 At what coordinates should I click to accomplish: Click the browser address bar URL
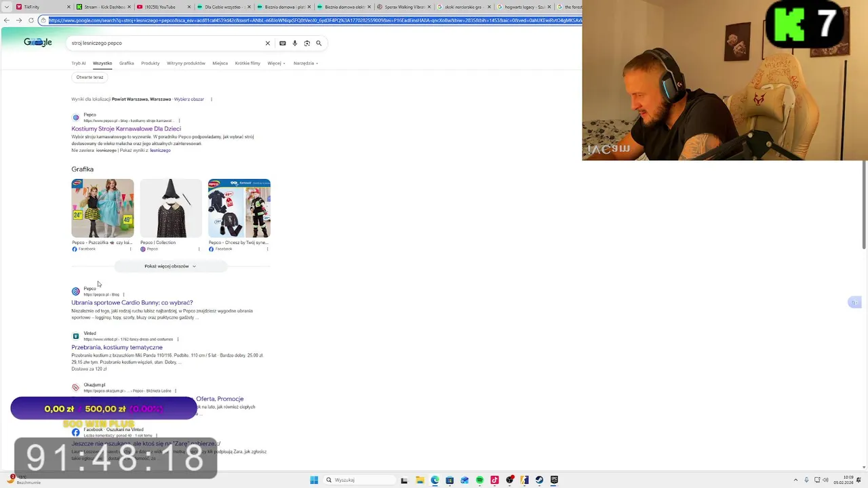[315, 20]
